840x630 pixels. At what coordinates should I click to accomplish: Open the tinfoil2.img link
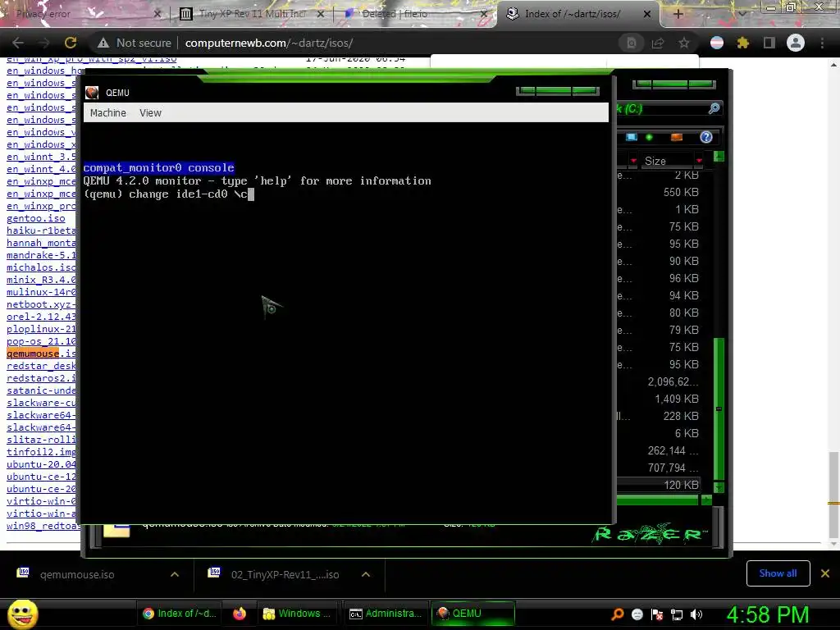41,452
